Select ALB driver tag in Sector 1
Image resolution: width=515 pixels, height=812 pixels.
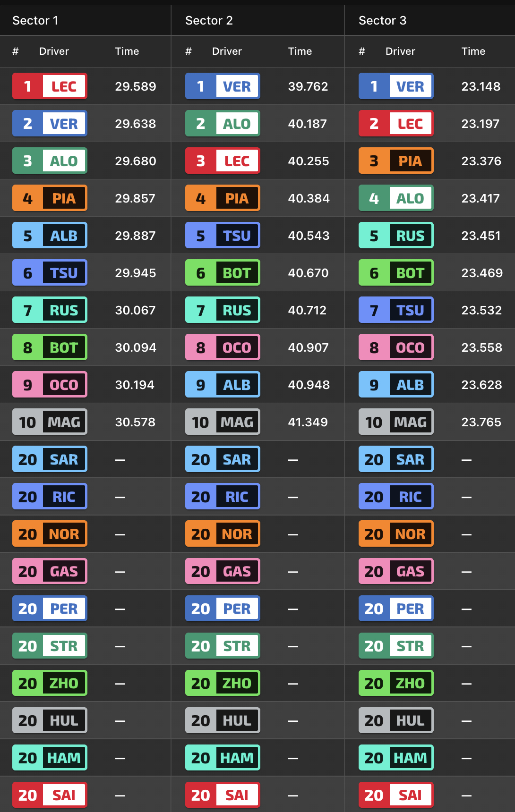[50, 235]
